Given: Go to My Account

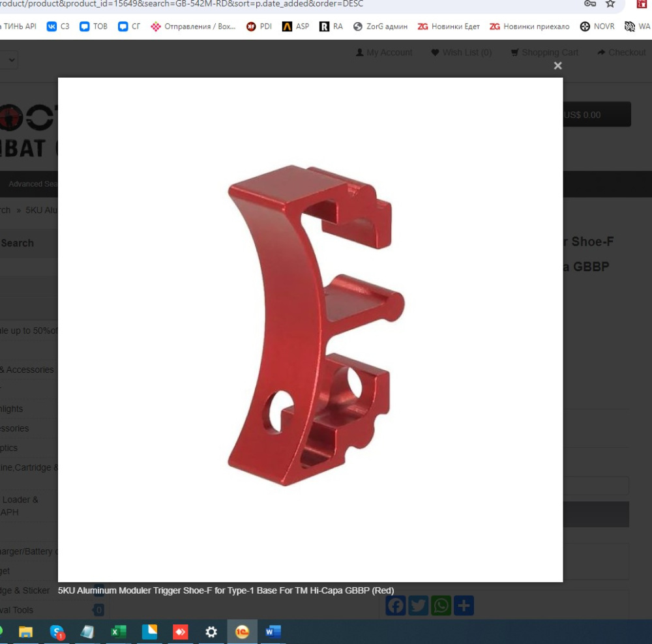Looking at the screenshot, I should click(x=384, y=52).
